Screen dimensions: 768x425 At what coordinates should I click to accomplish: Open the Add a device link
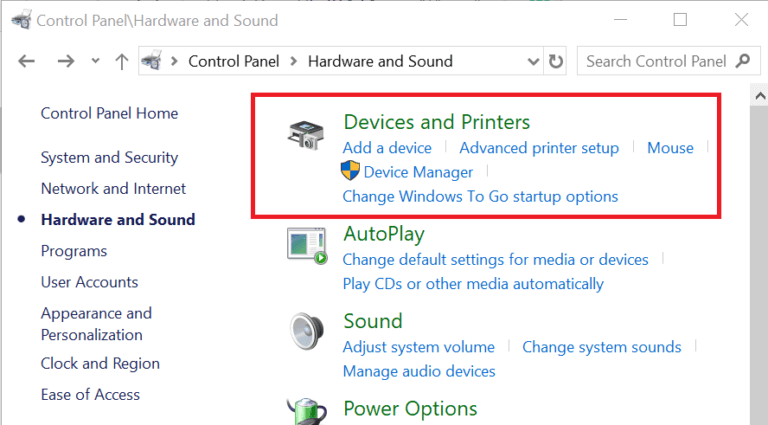[x=387, y=148]
